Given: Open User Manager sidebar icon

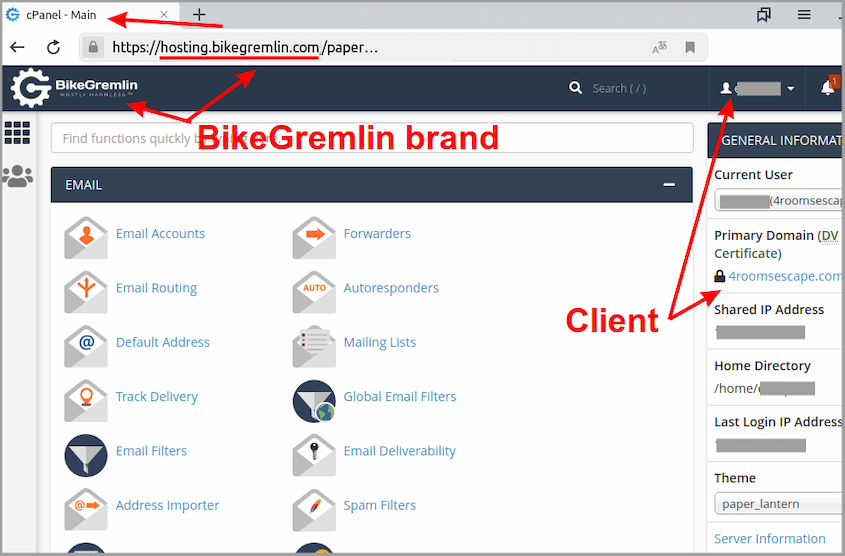Looking at the screenshot, I should pos(17,176).
